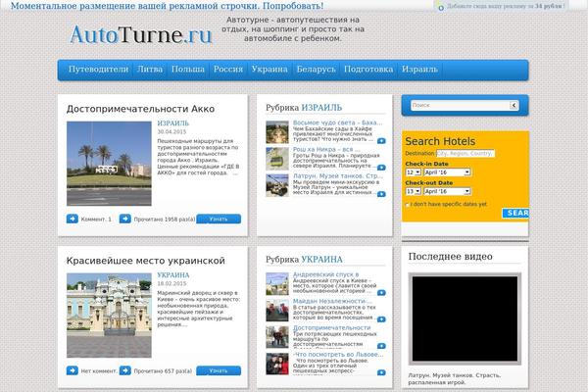
Task: Click the Узнать button under Акко article
Action: click(x=219, y=219)
